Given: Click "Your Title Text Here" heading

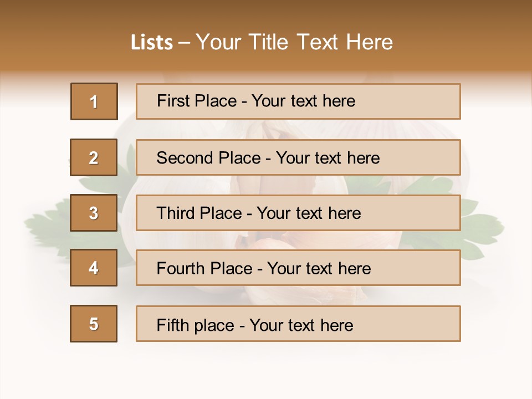Looking at the screenshot, I should click(x=294, y=42).
